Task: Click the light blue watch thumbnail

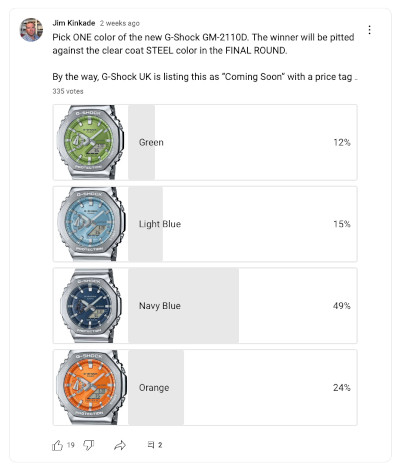Action: coord(91,224)
